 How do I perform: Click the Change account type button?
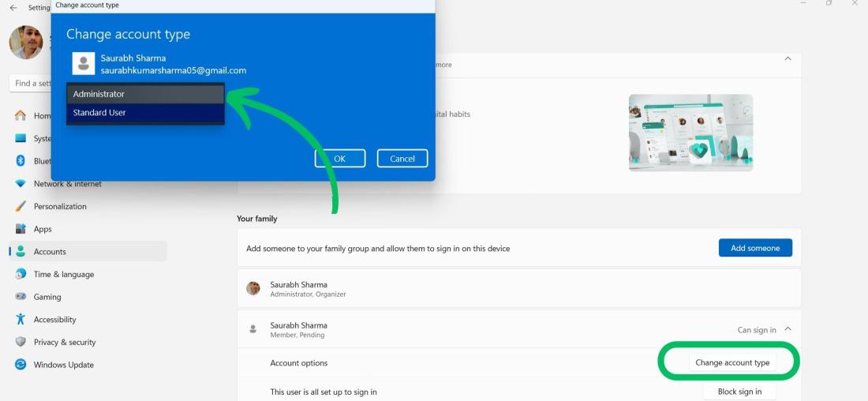[x=732, y=363]
